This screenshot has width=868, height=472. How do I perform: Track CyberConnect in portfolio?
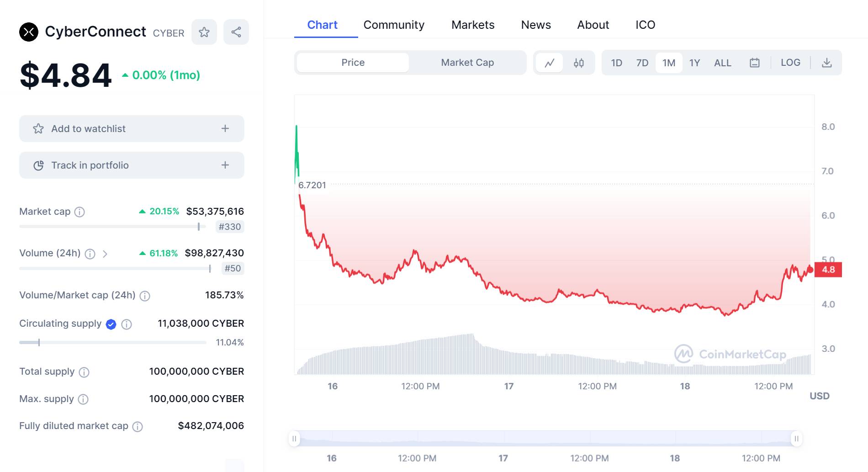pyautogui.click(x=132, y=165)
